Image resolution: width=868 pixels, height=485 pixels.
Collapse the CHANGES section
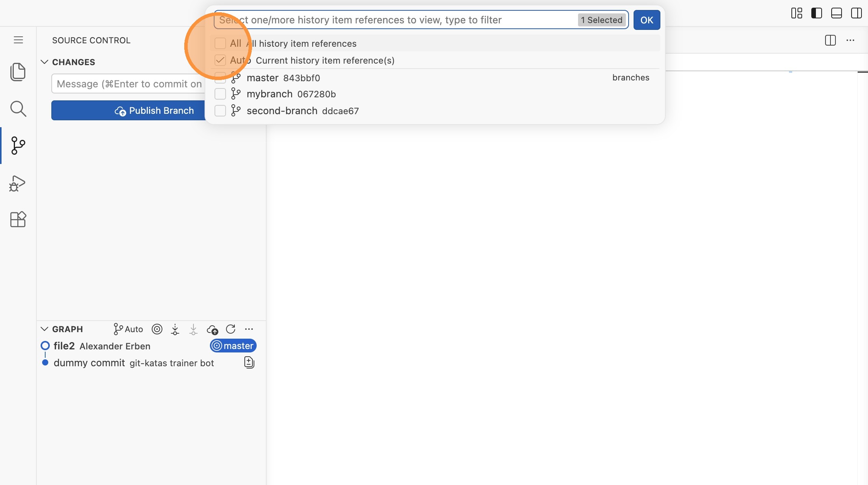[44, 62]
